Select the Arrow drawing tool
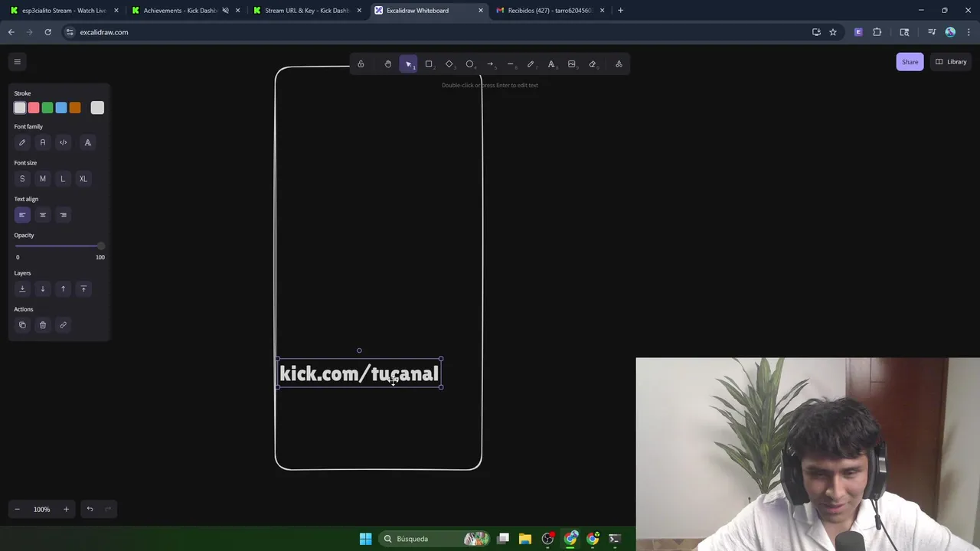Viewport: 980px width, 551px height. (x=490, y=64)
